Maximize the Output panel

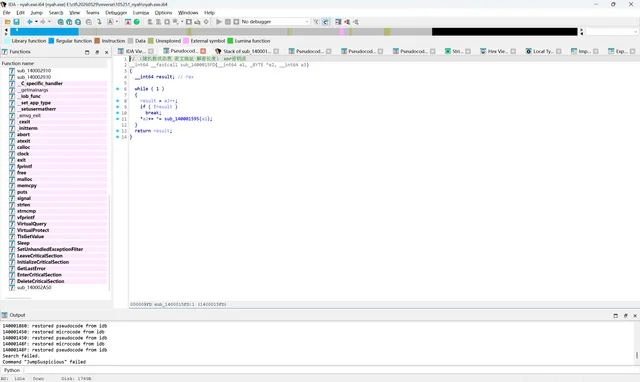click(616, 315)
